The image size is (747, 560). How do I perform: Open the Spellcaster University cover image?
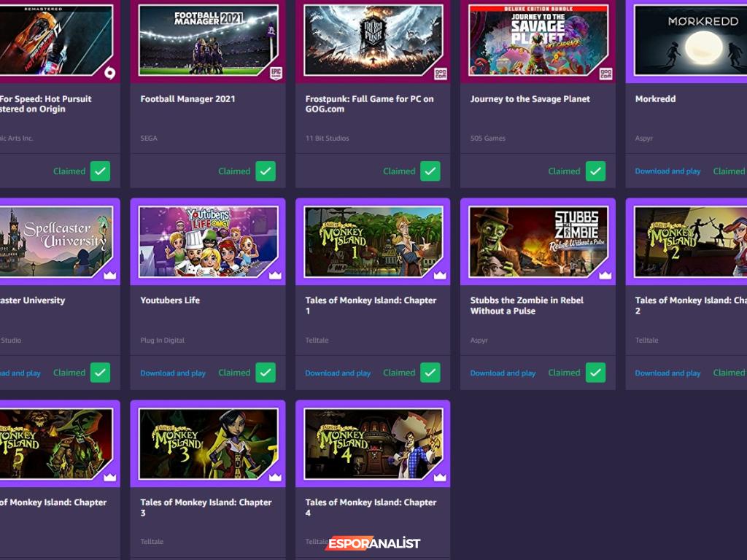(x=56, y=241)
